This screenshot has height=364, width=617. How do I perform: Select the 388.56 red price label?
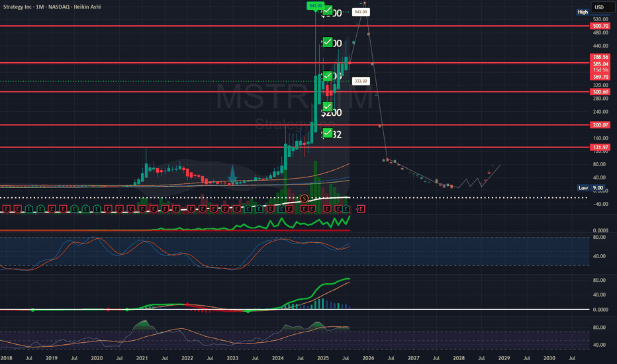[x=600, y=57]
